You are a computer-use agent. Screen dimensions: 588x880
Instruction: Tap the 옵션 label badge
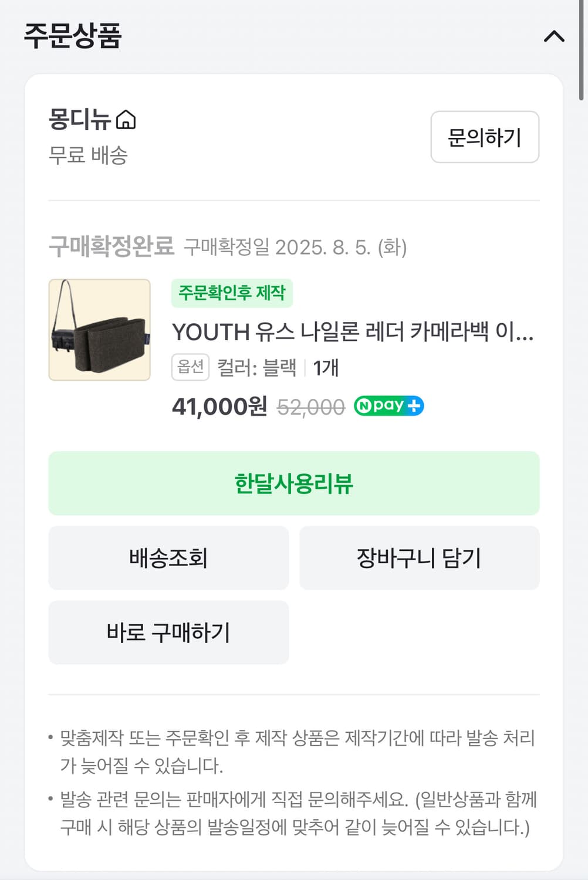(x=190, y=367)
